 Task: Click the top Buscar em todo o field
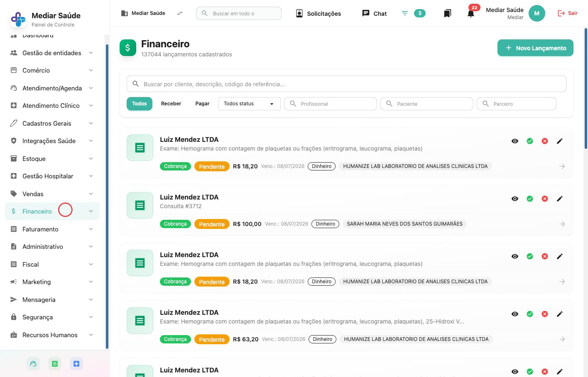239,13
